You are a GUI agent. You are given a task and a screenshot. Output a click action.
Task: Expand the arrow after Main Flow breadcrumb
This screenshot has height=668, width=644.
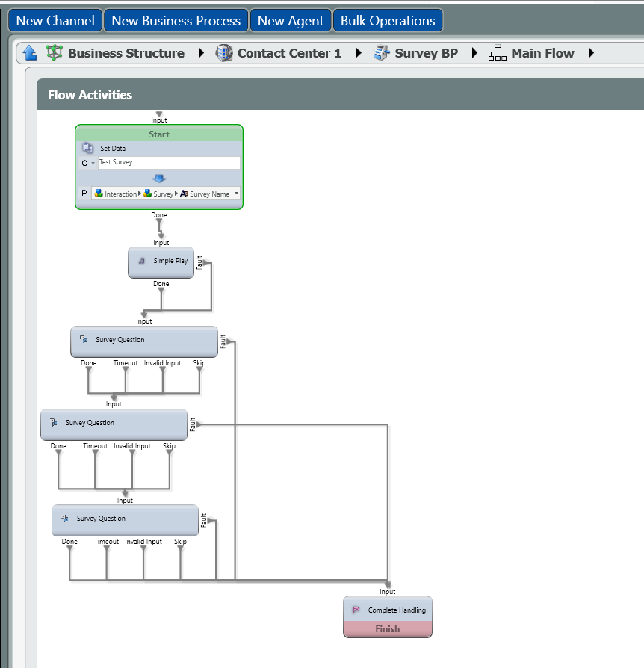591,53
